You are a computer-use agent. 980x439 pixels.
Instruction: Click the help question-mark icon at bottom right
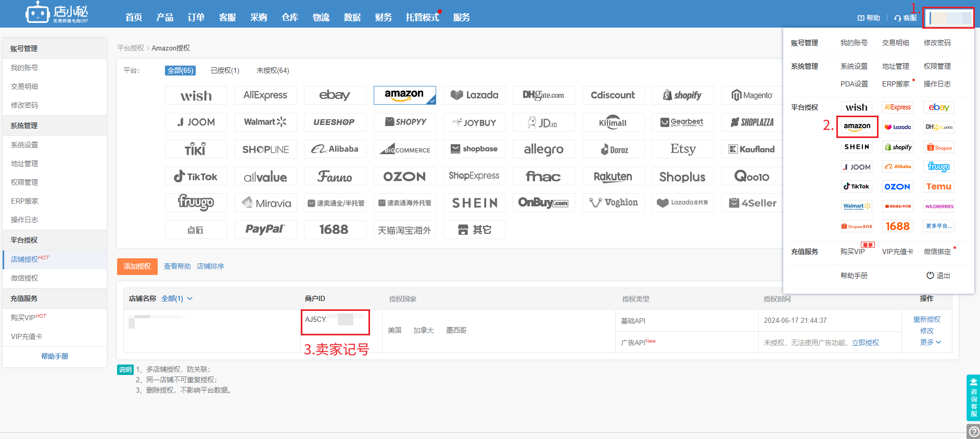point(973,432)
